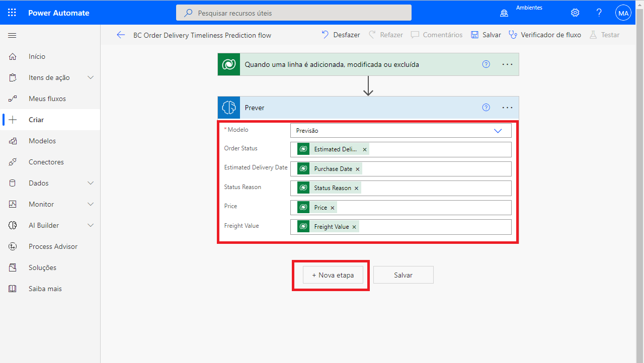Viewport: 644px width, 363px height.
Task: Open help for the Prever step
Action: [486, 108]
